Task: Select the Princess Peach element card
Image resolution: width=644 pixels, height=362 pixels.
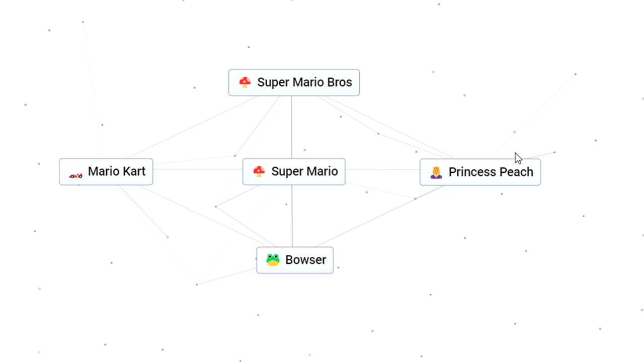Action: tap(480, 171)
